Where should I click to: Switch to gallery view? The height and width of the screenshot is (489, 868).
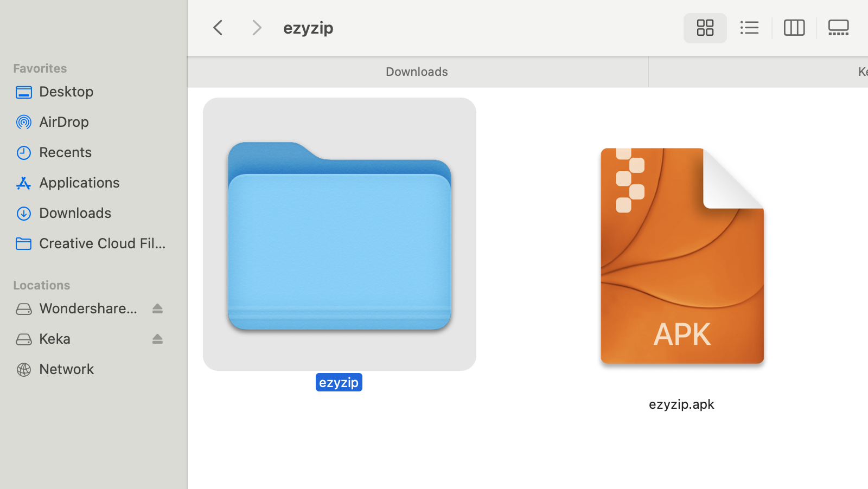[x=838, y=28]
